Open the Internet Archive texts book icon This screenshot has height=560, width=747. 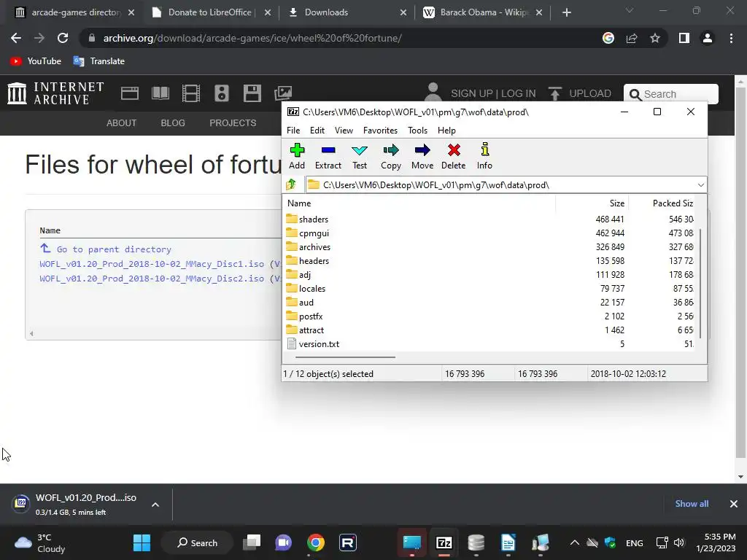pyautogui.click(x=160, y=93)
